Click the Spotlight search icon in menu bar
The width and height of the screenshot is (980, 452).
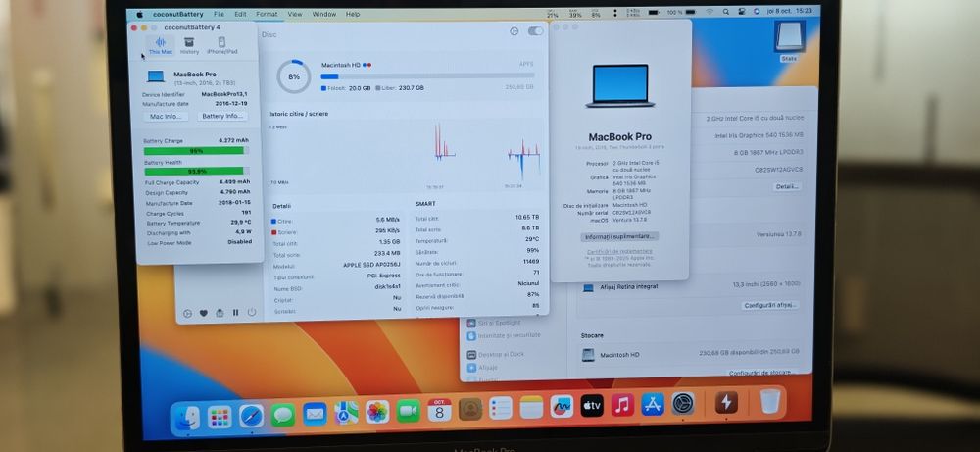click(x=726, y=11)
